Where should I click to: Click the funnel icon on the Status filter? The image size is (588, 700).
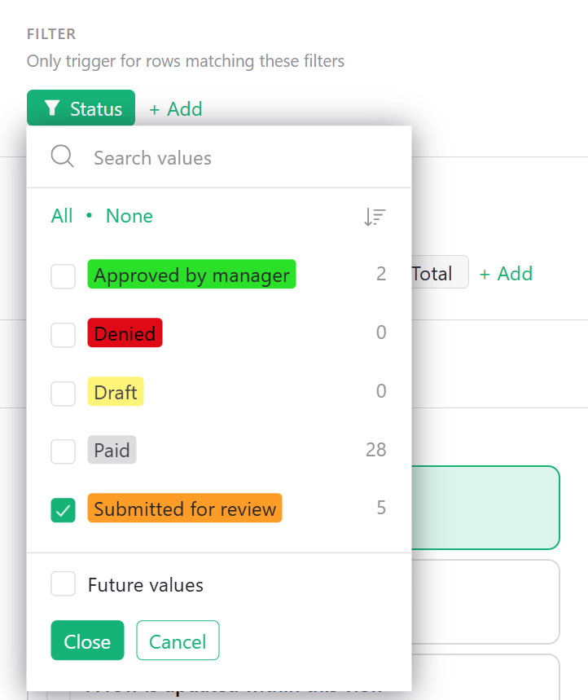(x=52, y=108)
